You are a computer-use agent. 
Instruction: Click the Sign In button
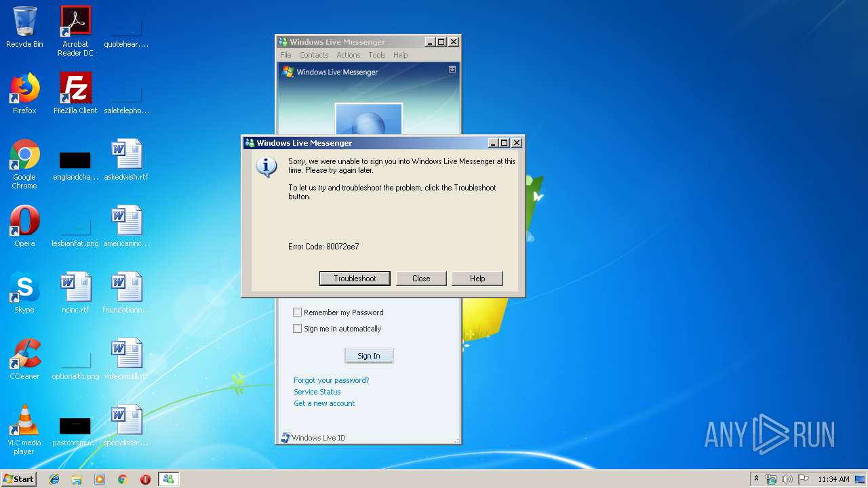[369, 356]
